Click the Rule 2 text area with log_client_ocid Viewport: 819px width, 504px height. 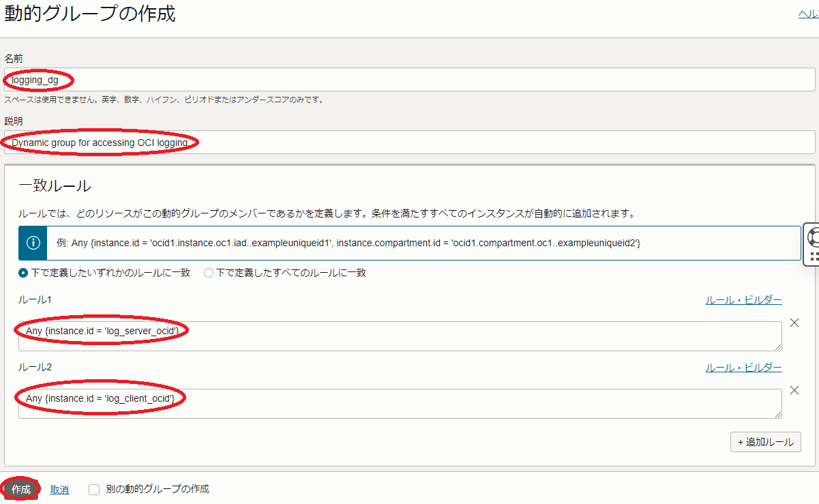pyautogui.click(x=400, y=404)
